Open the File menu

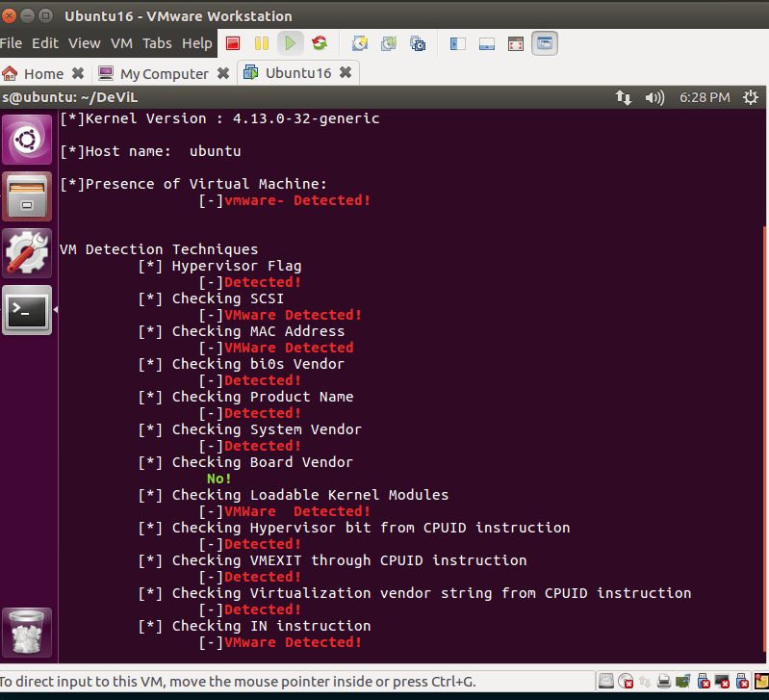tap(11, 43)
